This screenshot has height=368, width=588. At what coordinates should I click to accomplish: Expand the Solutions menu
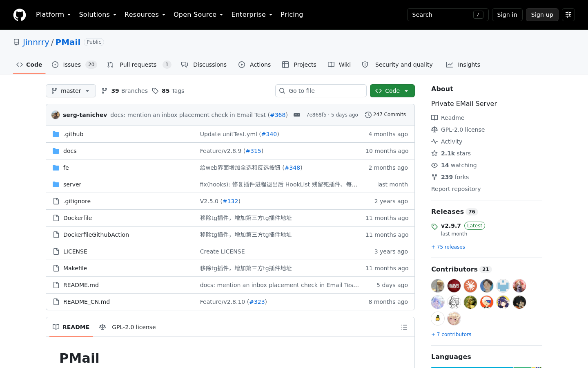click(x=98, y=15)
